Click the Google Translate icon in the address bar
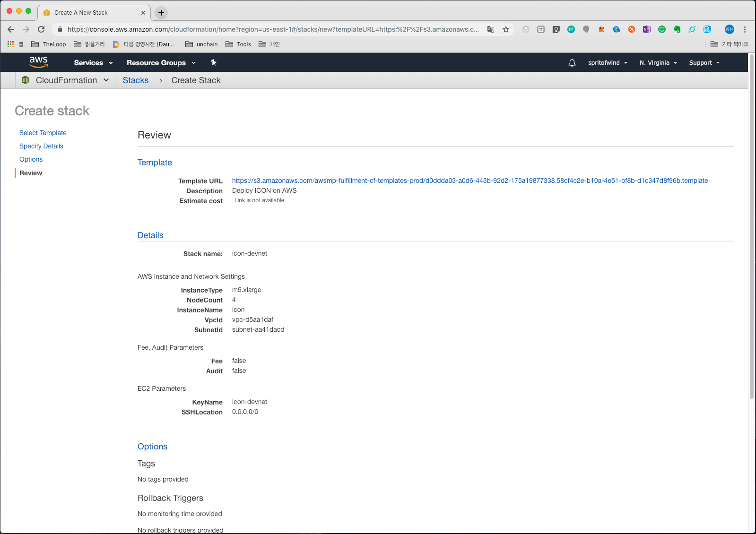The width and height of the screenshot is (756, 534). (491, 29)
